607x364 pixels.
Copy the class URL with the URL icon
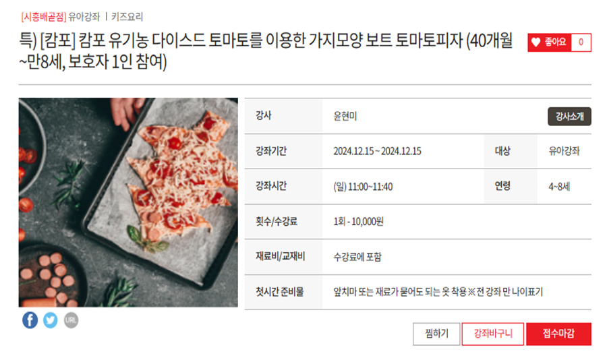(x=71, y=320)
